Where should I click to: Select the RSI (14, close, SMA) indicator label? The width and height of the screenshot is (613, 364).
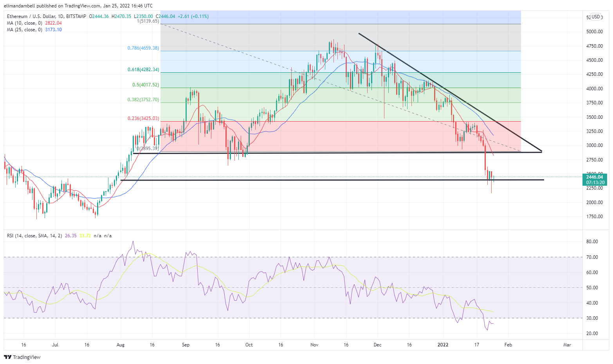34,236
